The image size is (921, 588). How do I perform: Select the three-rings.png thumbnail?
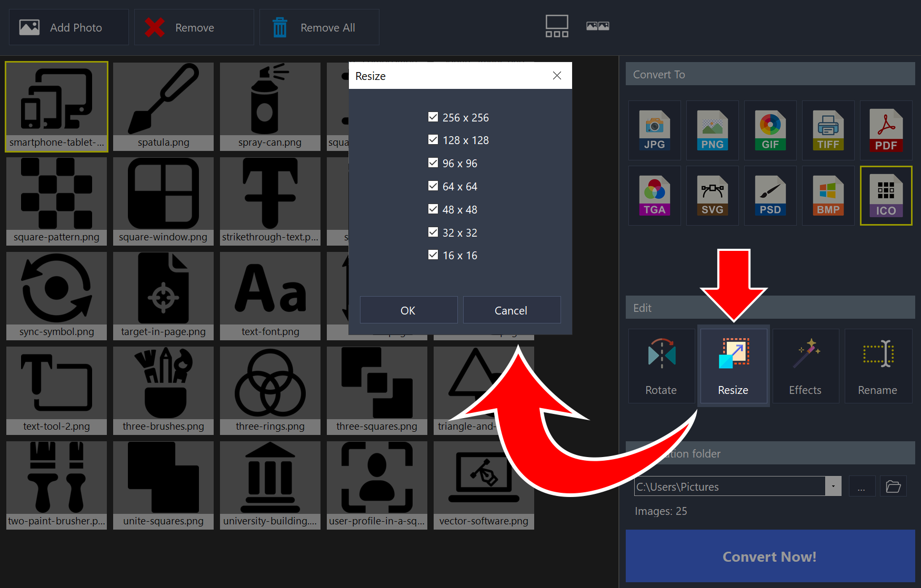270,391
